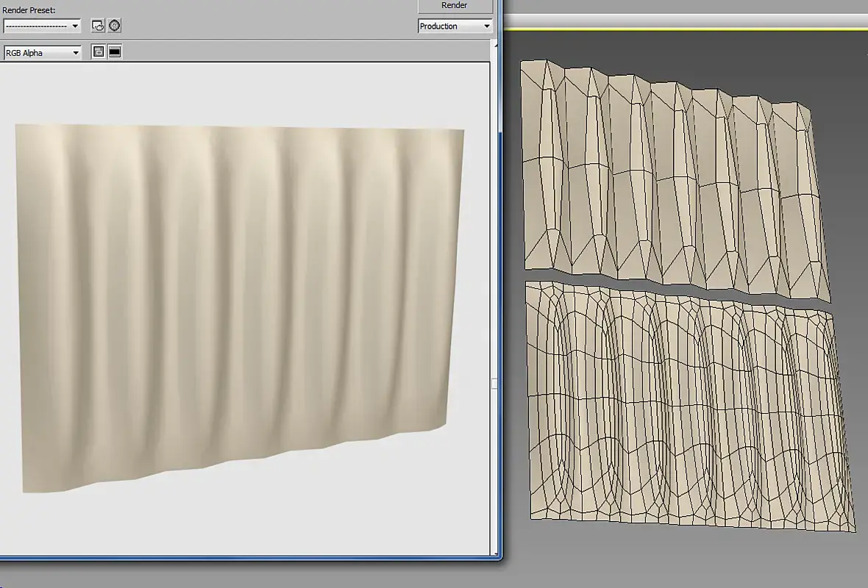This screenshot has width=868, height=588.
Task: Click the Render Preset label
Action: (x=29, y=10)
